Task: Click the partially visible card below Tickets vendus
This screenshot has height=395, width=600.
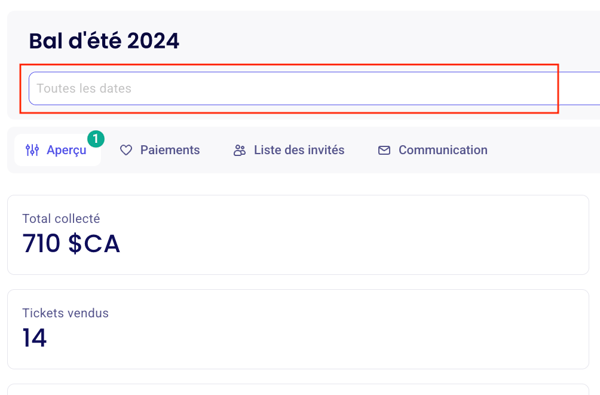Action: (298, 389)
